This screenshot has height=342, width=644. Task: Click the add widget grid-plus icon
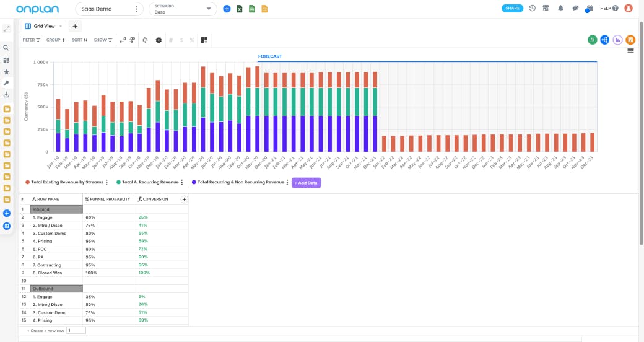tap(204, 40)
